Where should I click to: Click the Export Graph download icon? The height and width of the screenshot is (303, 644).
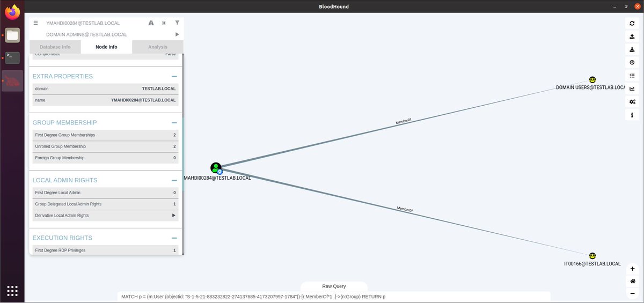click(632, 49)
